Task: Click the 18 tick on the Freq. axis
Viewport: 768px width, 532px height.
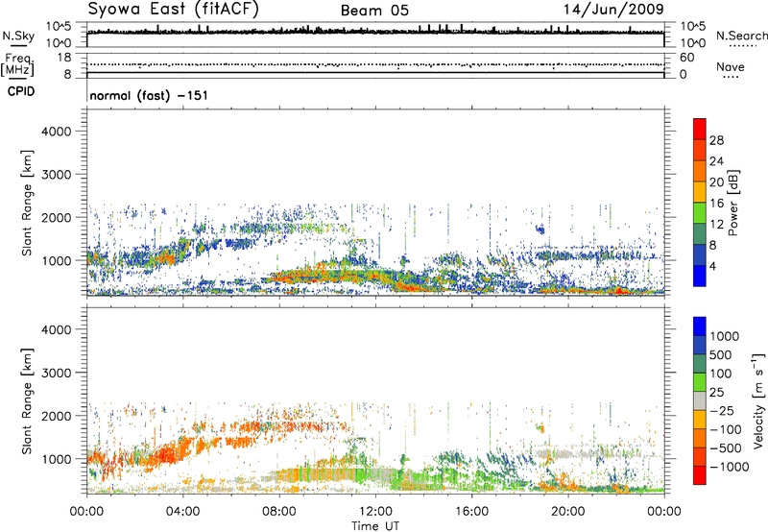Action: coord(64,58)
